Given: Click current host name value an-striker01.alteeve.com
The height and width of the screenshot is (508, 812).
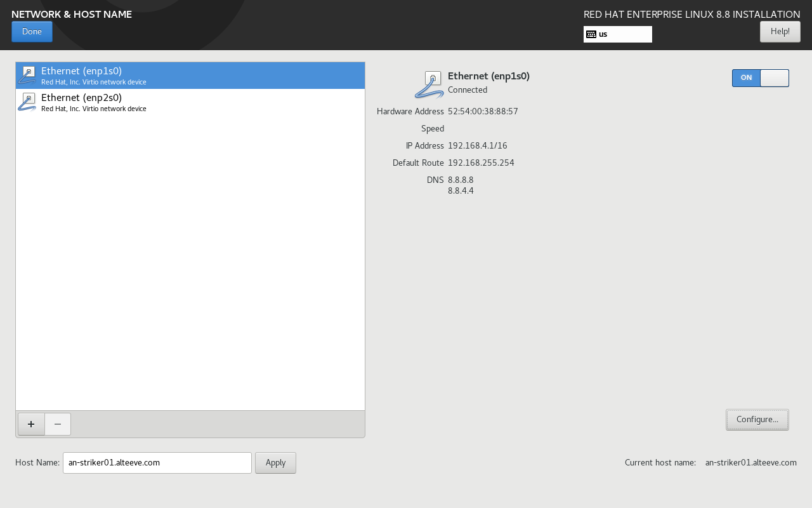Looking at the screenshot, I should click(x=751, y=463).
